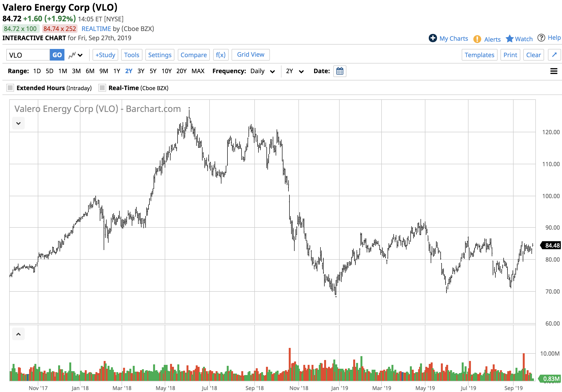Click the Clear button
Image resolution: width=562 pixels, height=392 pixels.
533,55
